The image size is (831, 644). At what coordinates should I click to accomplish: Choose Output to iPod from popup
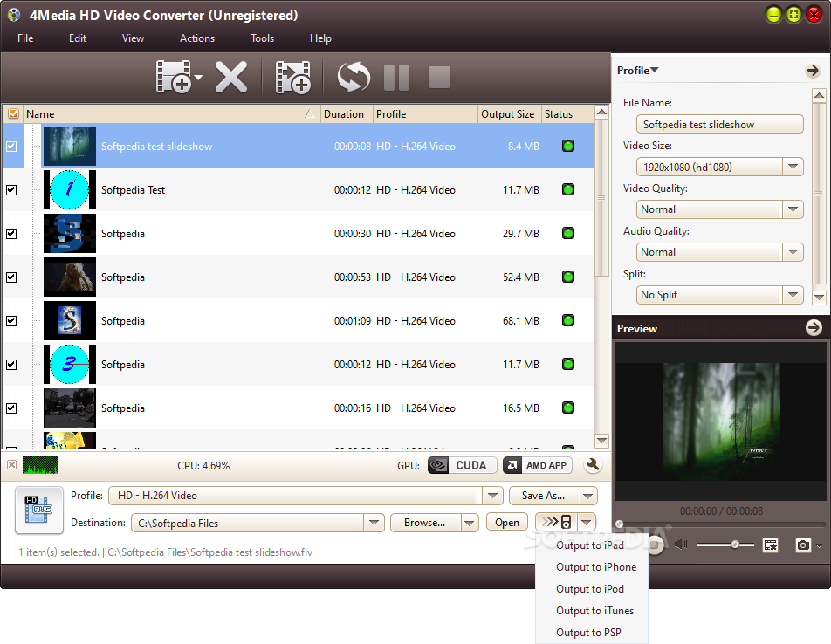click(592, 589)
